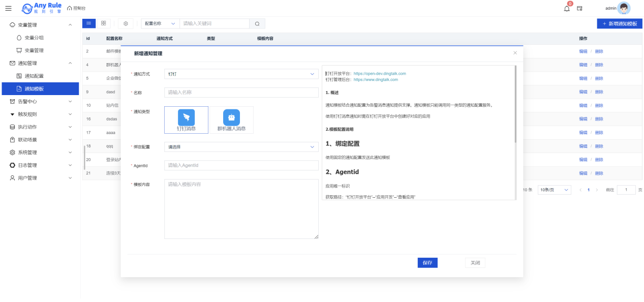Open the 10条/页 page size dropdown
644x302 pixels.
pyautogui.click(x=554, y=190)
